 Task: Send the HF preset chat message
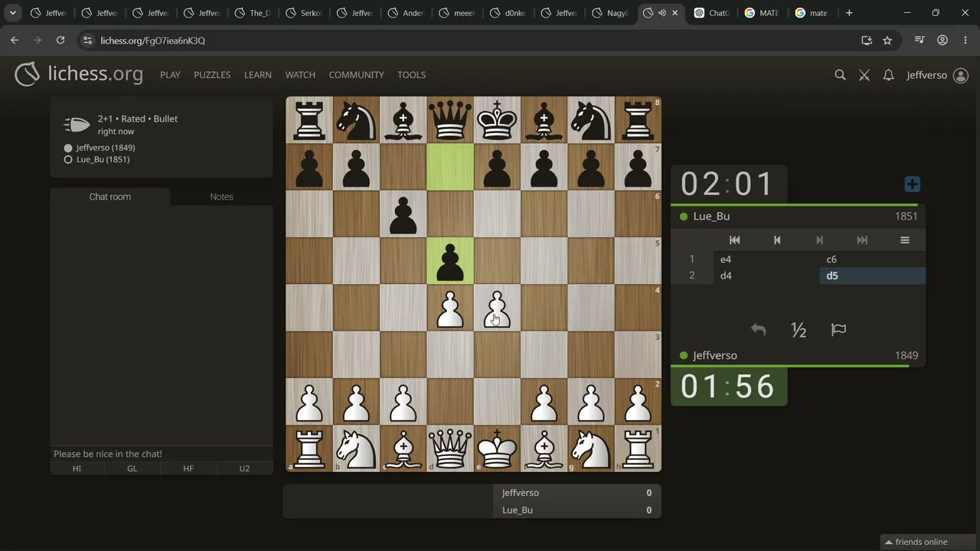click(188, 468)
